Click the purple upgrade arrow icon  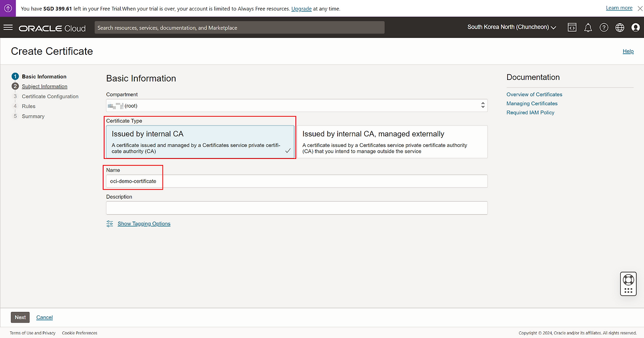[x=8, y=8]
